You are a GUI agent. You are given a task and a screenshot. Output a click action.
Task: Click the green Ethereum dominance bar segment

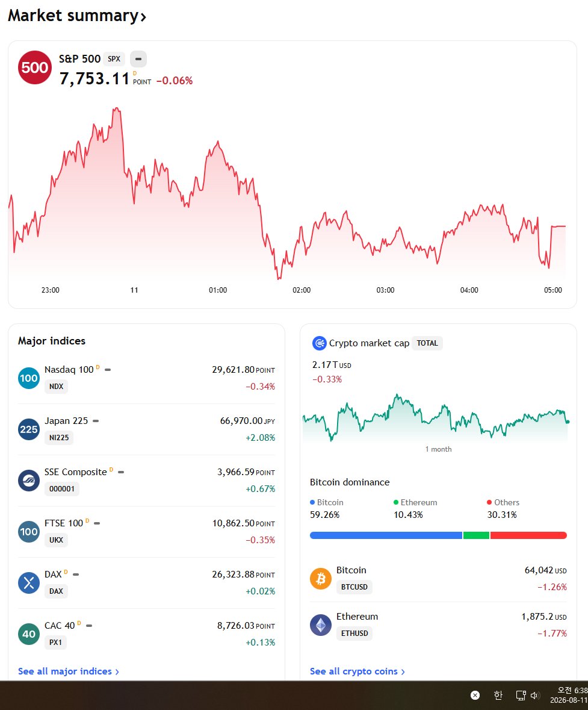pyautogui.click(x=476, y=535)
